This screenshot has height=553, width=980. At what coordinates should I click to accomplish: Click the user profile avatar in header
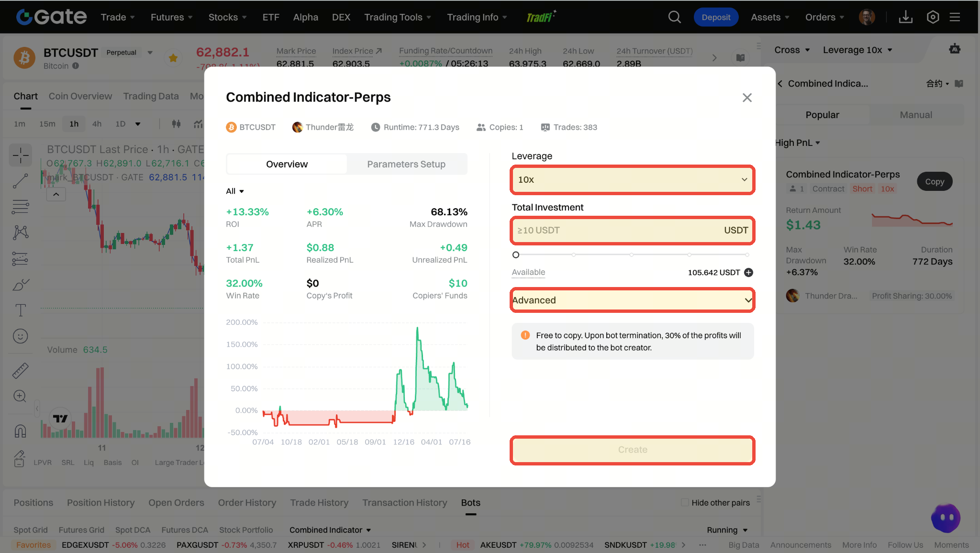point(867,17)
